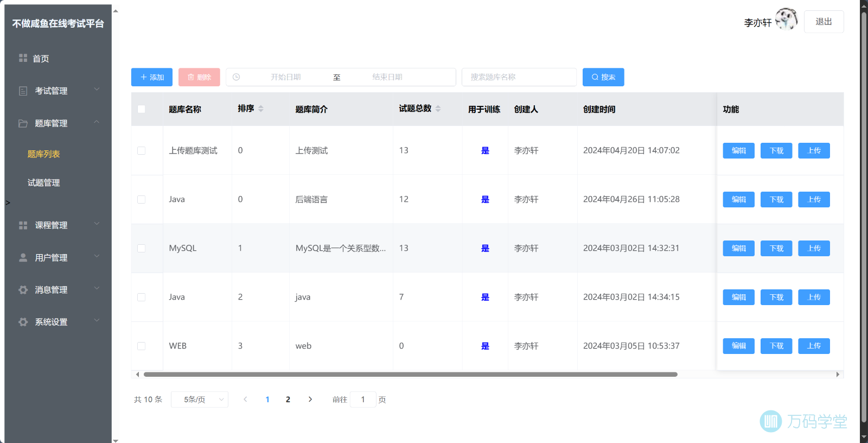Open the 用户管理 menu label

(x=51, y=258)
